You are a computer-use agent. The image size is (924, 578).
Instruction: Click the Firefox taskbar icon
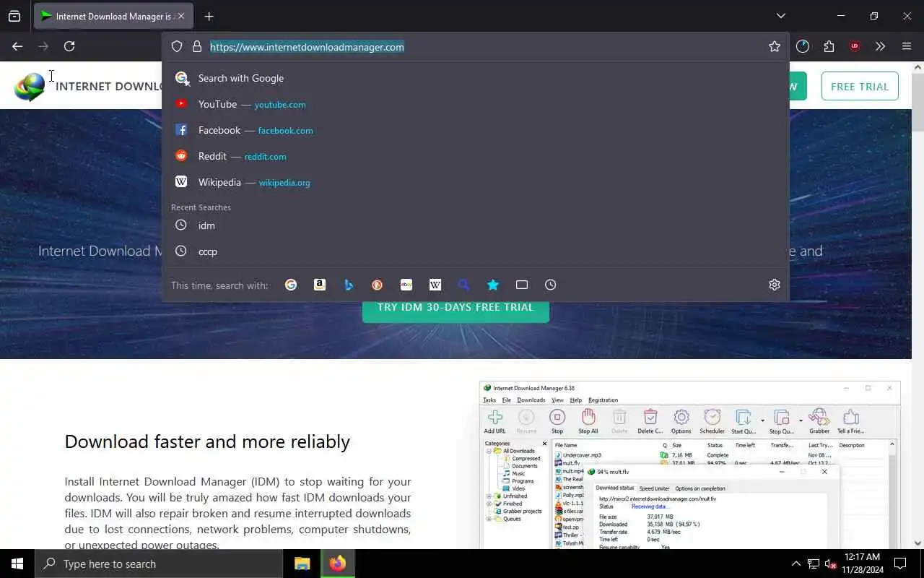338,564
